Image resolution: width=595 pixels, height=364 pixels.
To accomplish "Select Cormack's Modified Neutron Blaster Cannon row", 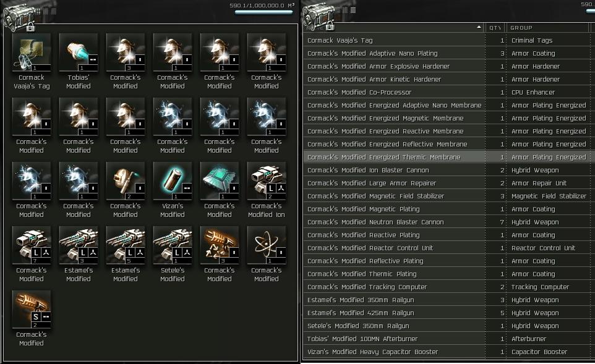I will pyautogui.click(x=449, y=222).
